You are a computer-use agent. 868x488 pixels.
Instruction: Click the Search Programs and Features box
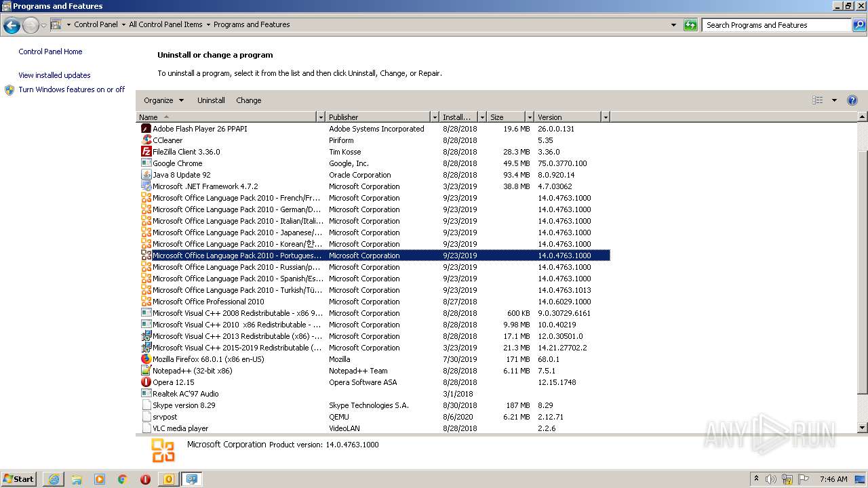776,25
